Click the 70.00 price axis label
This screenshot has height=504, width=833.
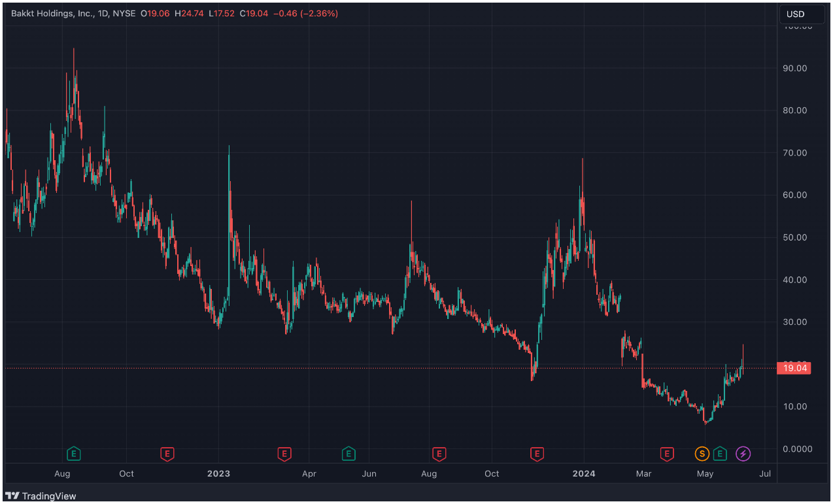coord(796,153)
